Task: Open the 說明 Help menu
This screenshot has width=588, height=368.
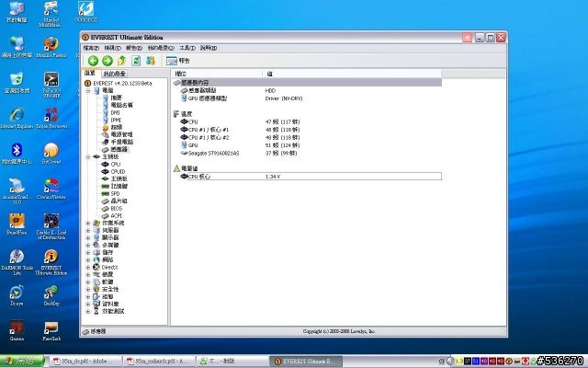Action: pyautogui.click(x=209, y=48)
